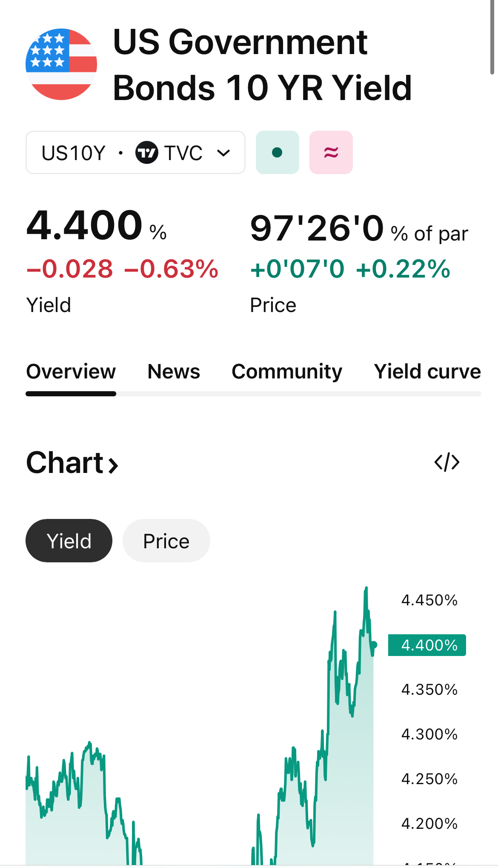Viewport: 498px width, 868px height.
Task: Select the Overview tab
Action: [71, 372]
